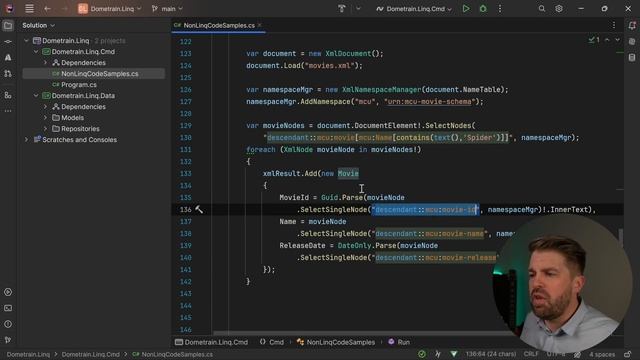
Task: Change the 4 spaces indent setting
Action: tap(602, 354)
